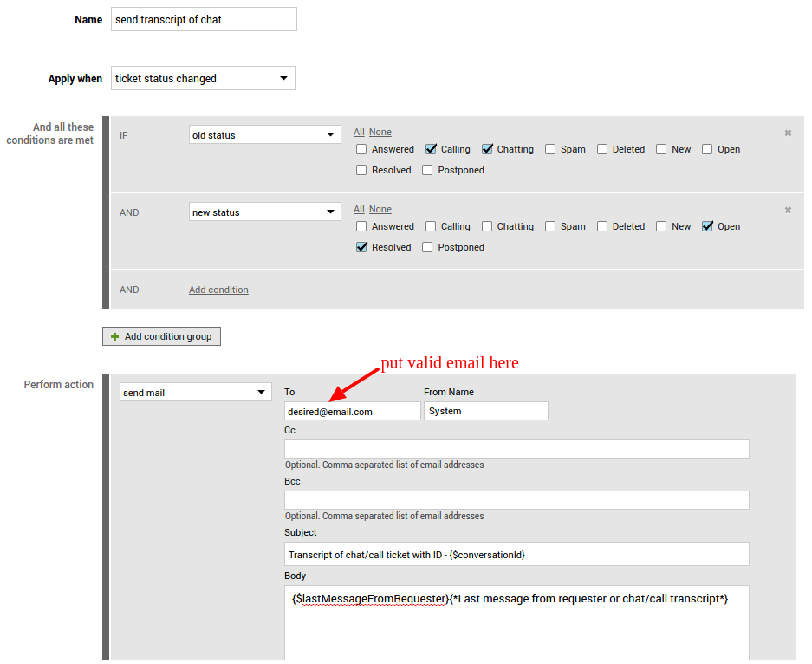Focus the rule Name text field
Image resolution: width=812 pixels, height=664 pixels.
tap(204, 20)
